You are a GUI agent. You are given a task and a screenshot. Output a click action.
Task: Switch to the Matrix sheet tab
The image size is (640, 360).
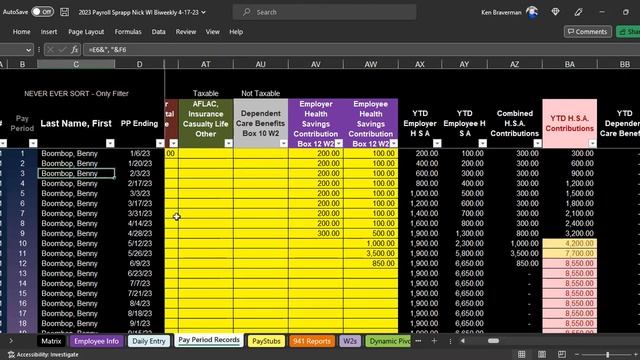51,341
